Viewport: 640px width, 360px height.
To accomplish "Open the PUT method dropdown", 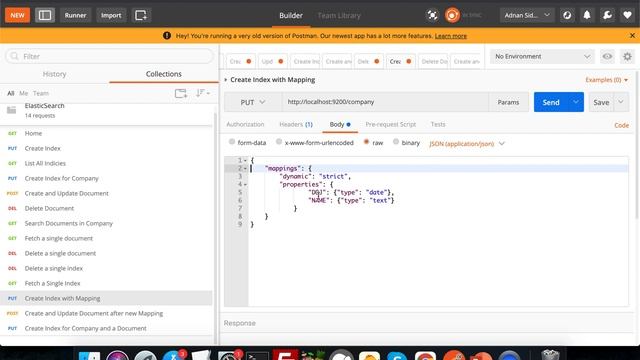I will [253, 102].
